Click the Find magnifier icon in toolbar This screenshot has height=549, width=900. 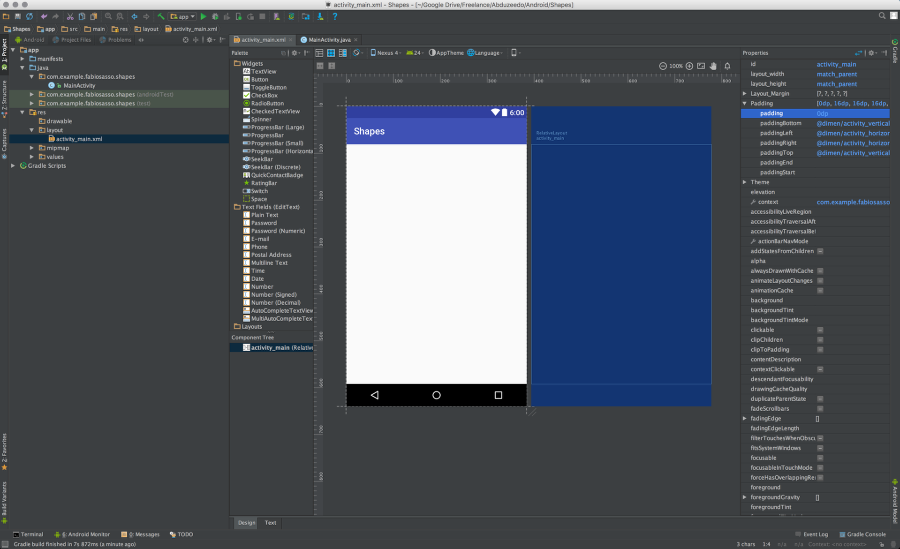108,17
